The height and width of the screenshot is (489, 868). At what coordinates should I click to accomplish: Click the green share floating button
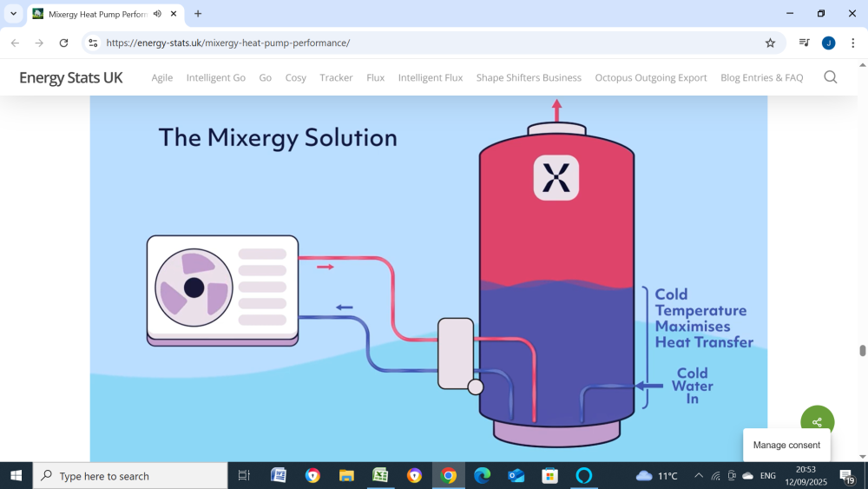[x=817, y=421]
